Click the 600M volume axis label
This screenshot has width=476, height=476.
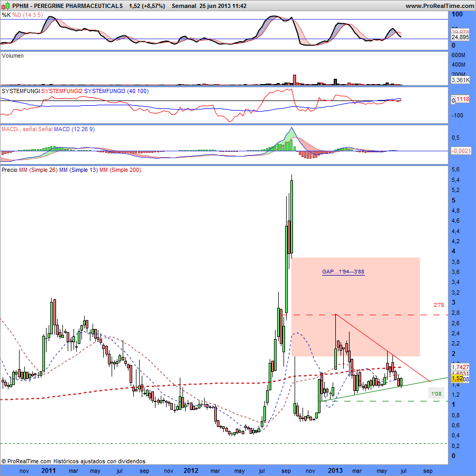pyautogui.click(x=459, y=55)
